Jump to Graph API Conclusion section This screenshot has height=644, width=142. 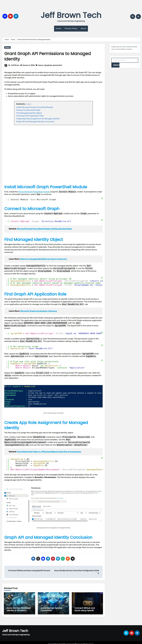(35, 122)
